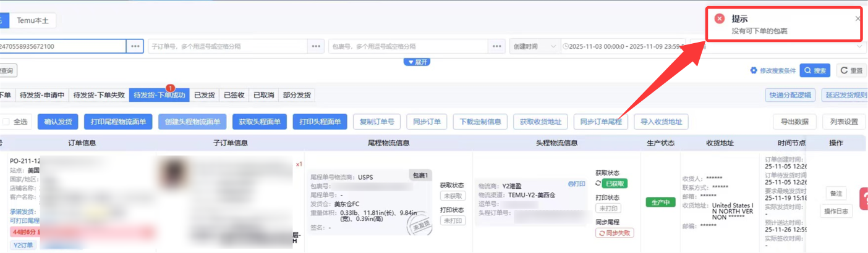
Task: Toggle the 全选 select-all checkbox
Action: click(6, 122)
